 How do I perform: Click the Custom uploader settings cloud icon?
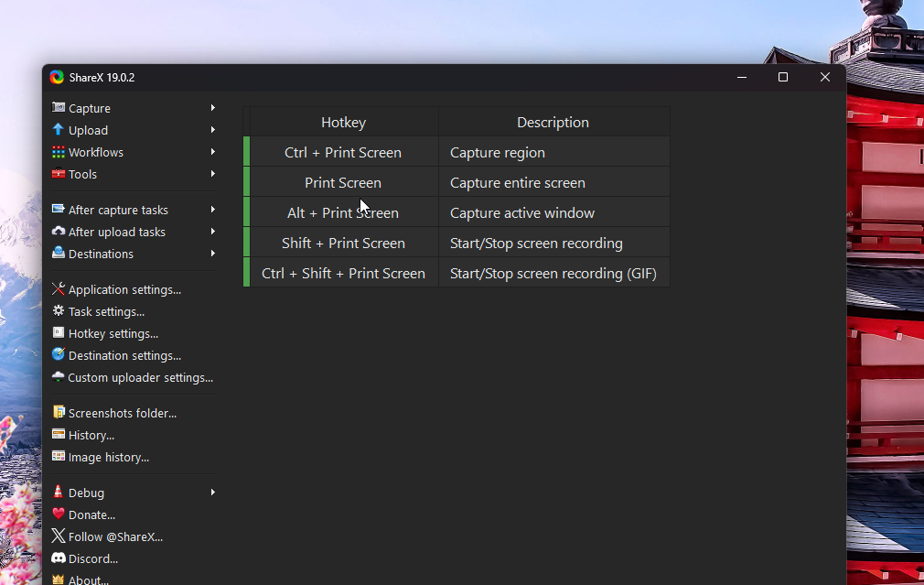tap(58, 376)
